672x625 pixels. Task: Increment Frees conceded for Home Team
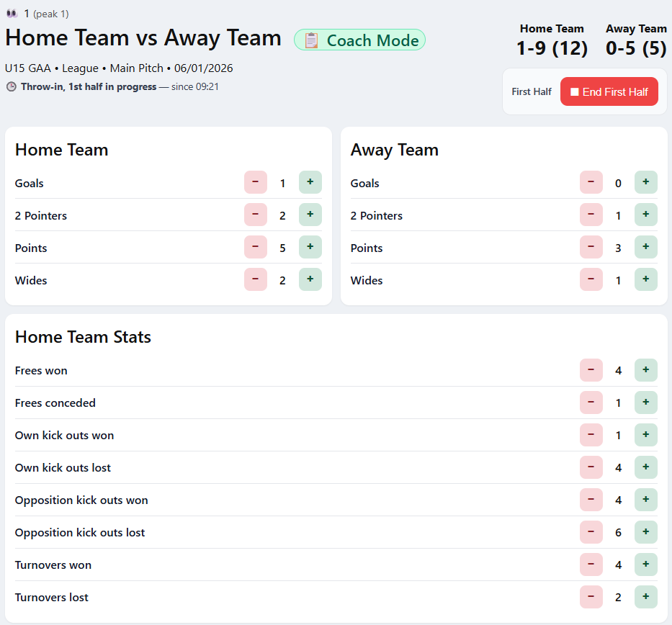(646, 403)
